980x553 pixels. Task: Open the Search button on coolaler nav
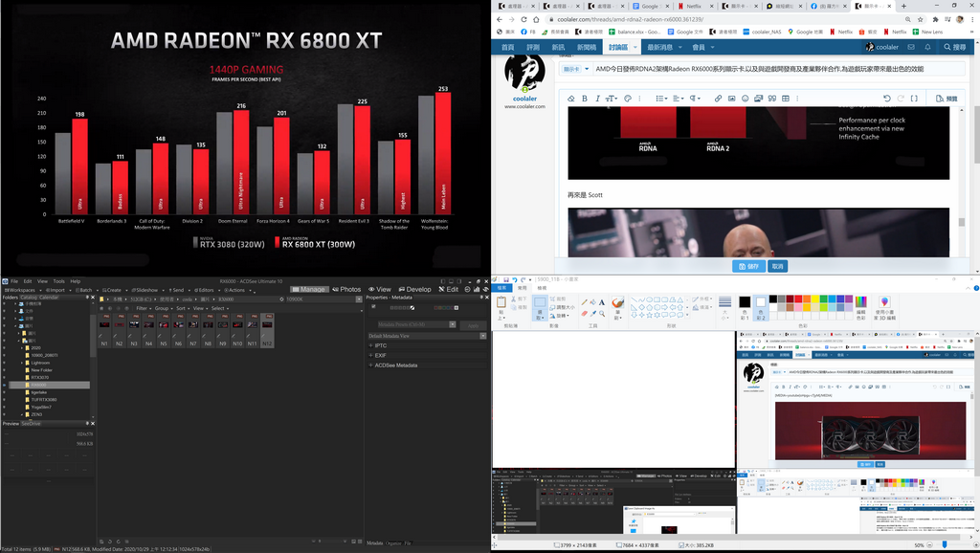tap(956, 47)
